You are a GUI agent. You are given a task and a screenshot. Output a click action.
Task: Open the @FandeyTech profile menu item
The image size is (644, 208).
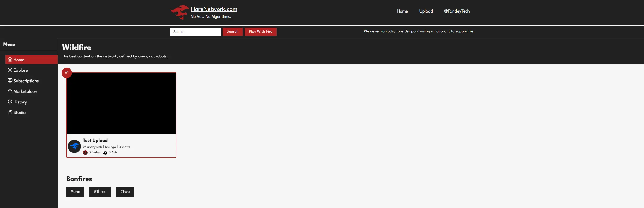pyautogui.click(x=457, y=11)
